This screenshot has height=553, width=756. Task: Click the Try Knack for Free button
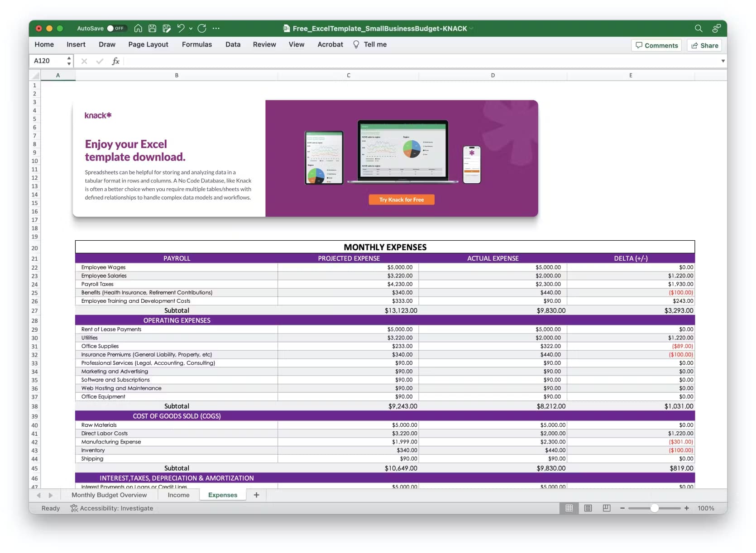coord(401,200)
